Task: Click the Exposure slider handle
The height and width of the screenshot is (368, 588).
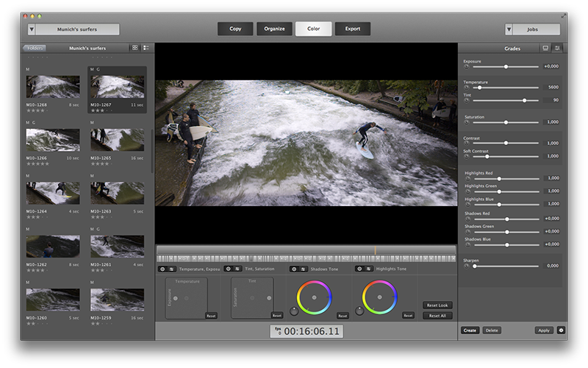Action: (x=506, y=66)
